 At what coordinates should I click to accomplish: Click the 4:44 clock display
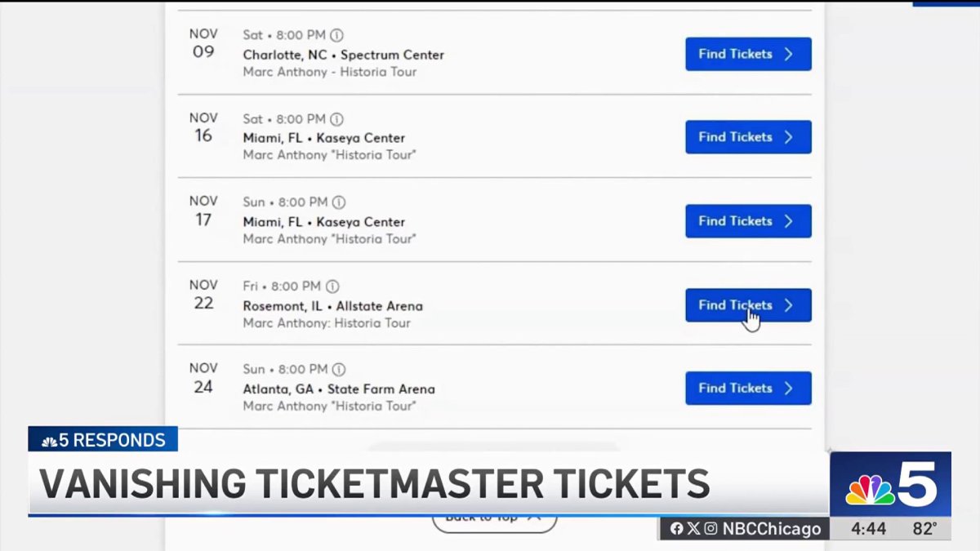(869, 529)
